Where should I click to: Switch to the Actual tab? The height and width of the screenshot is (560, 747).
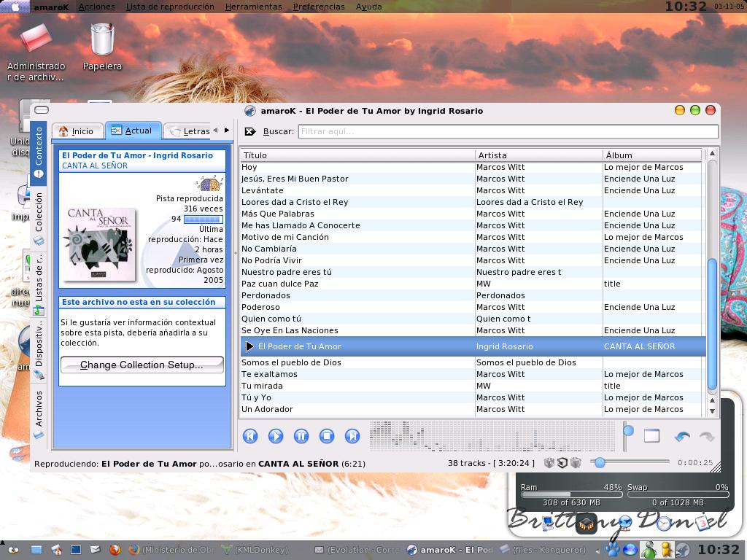coord(133,131)
